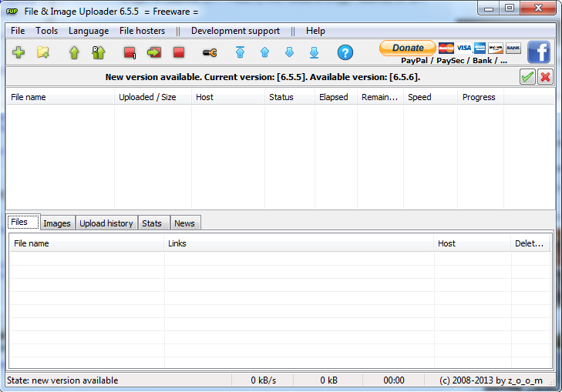Click the Delet... column header
The image size is (562, 392).
(x=530, y=243)
